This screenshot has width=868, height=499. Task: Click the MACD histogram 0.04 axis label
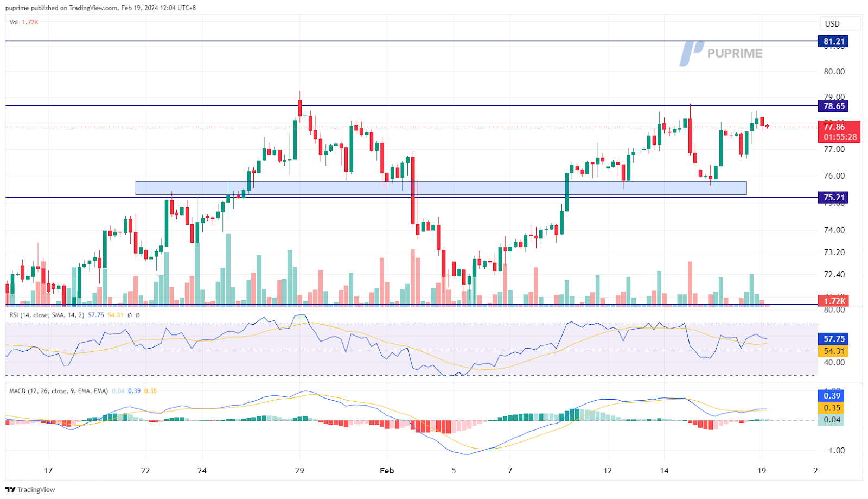(831, 419)
